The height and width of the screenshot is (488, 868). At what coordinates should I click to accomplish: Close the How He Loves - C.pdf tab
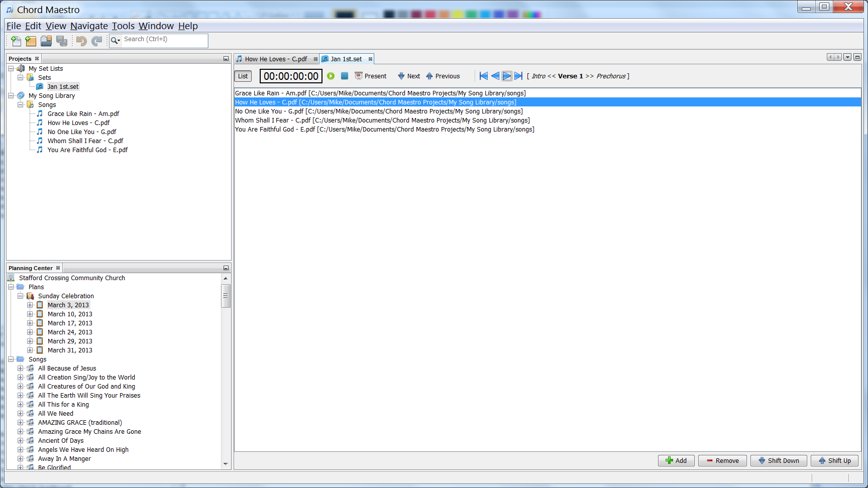pyautogui.click(x=315, y=59)
